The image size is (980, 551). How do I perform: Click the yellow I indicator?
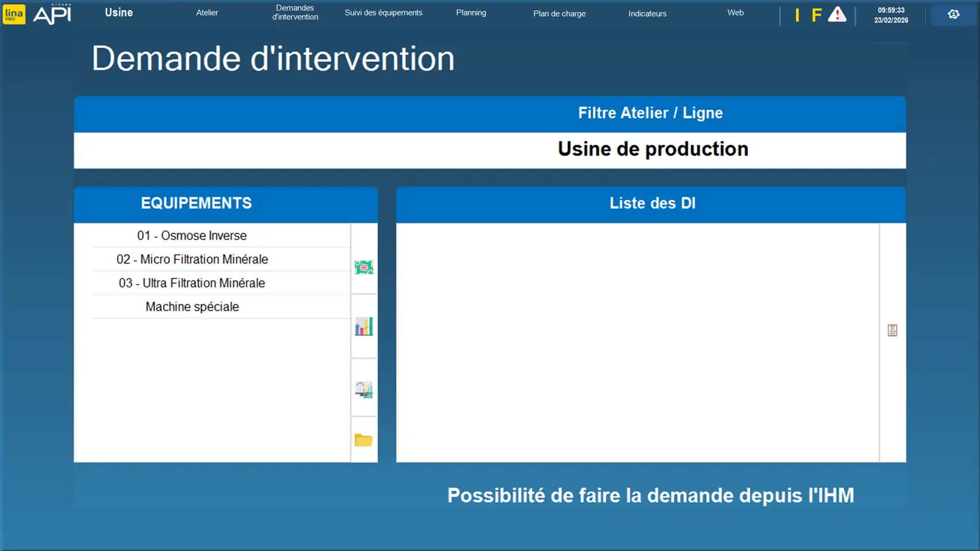(x=797, y=15)
